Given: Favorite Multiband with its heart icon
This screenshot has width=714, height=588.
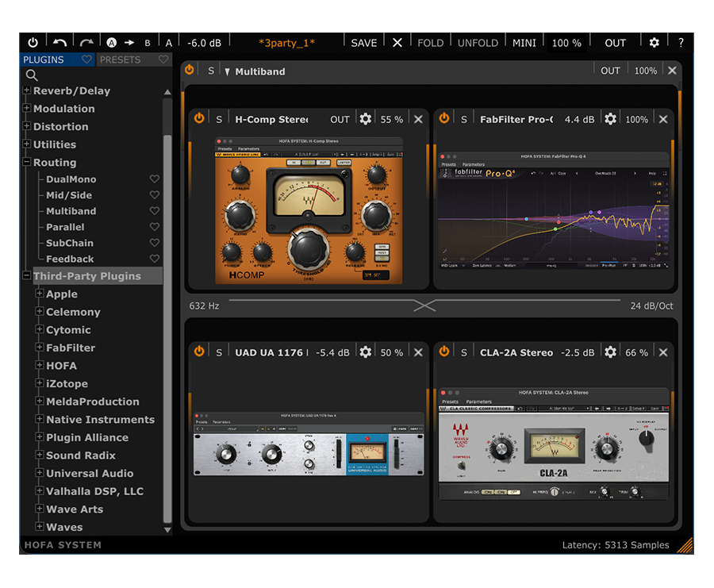Looking at the screenshot, I should click(x=155, y=211).
